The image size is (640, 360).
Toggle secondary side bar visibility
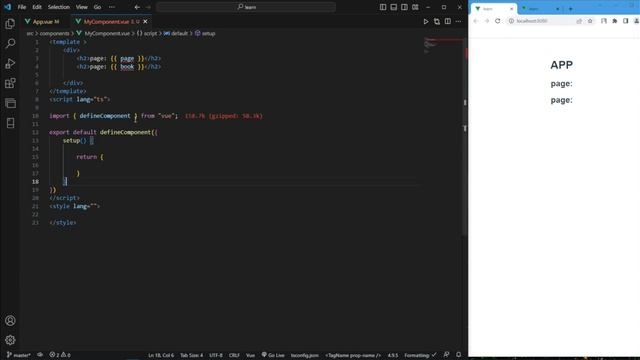coord(404,7)
